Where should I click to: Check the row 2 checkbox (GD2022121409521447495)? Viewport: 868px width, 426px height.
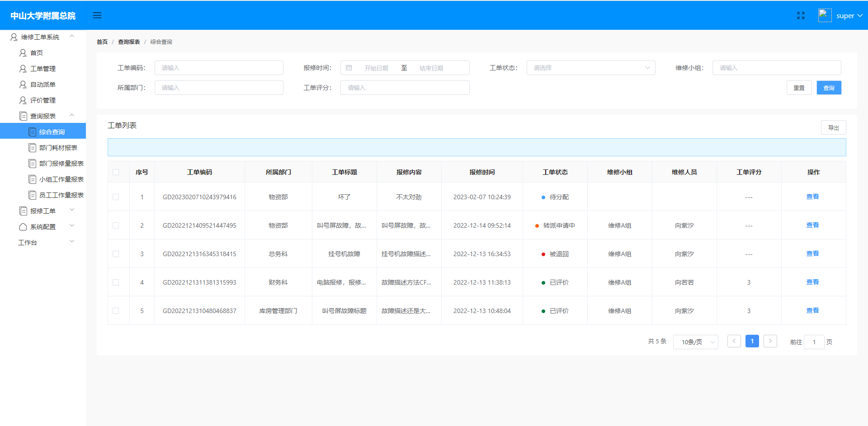click(x=116, y=225)
